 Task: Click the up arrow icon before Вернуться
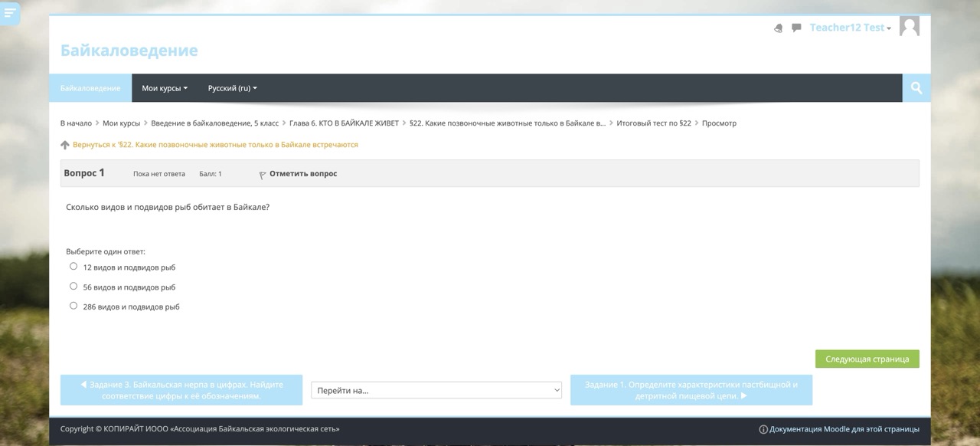(x=65, y=145)
